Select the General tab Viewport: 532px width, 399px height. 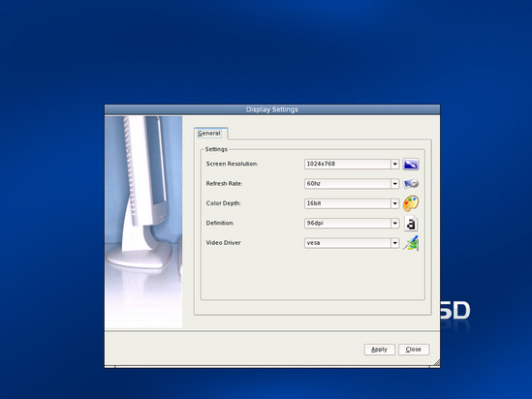209,134
